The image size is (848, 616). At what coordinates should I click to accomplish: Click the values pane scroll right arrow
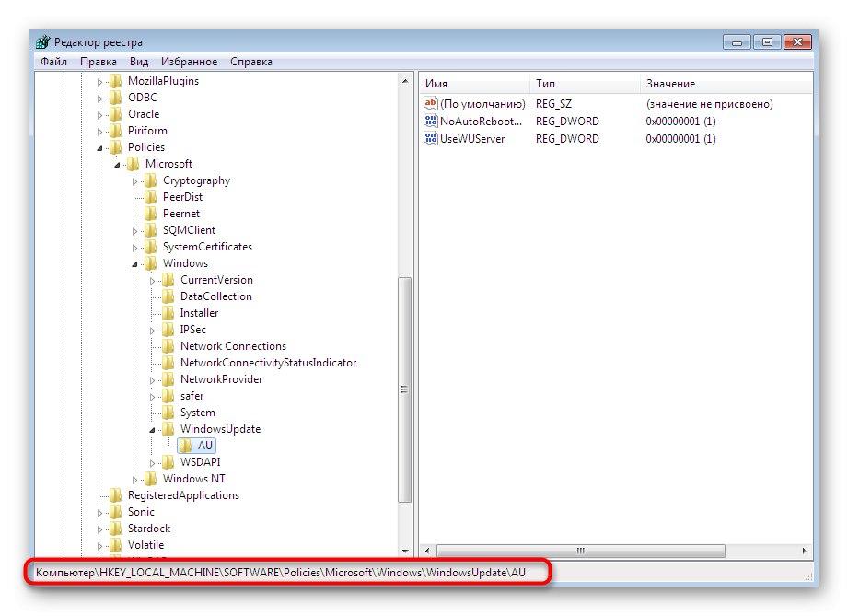click(805, 551)
